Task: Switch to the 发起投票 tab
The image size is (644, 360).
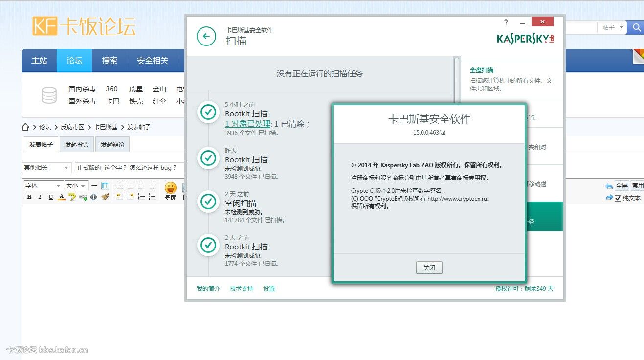Action: coord(77,145)
